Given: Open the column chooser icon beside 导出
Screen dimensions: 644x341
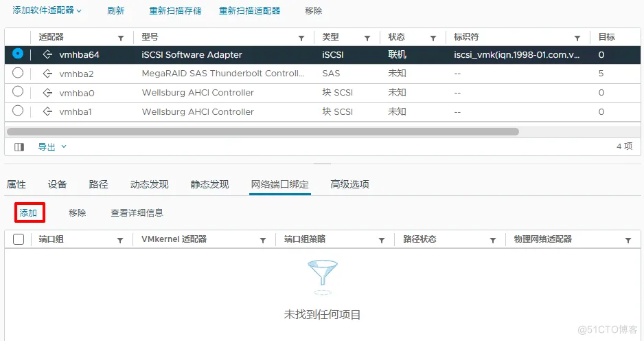Looking at the screenshot, I should point(19,146).
